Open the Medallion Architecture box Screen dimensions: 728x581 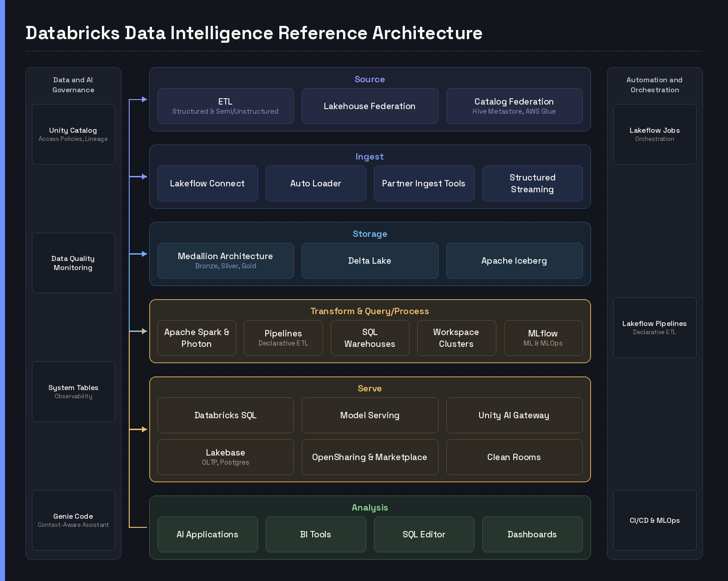pyautogui.click(x=225, y=260)
